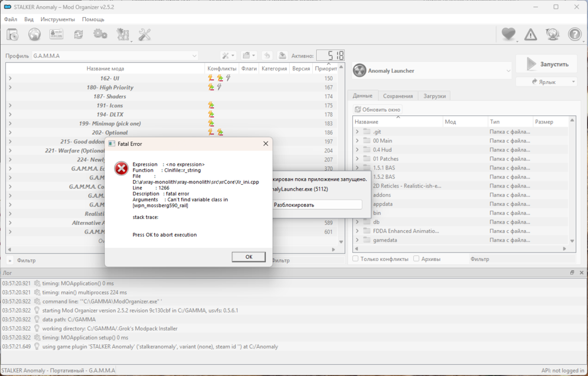
Task: Open the Nexus globe icon in toolbar
Action: pos(35,35)
